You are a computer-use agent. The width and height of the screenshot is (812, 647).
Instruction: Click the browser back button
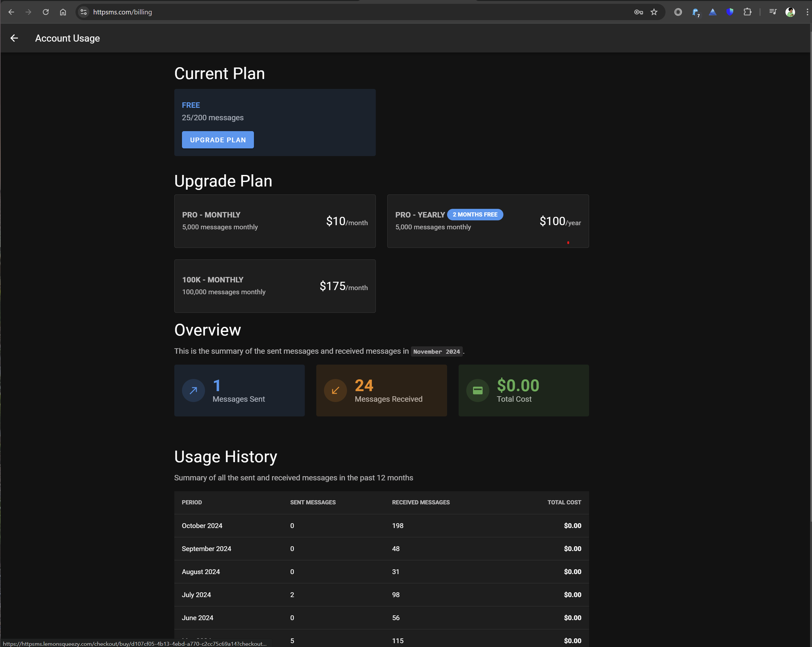click(11, 12)
